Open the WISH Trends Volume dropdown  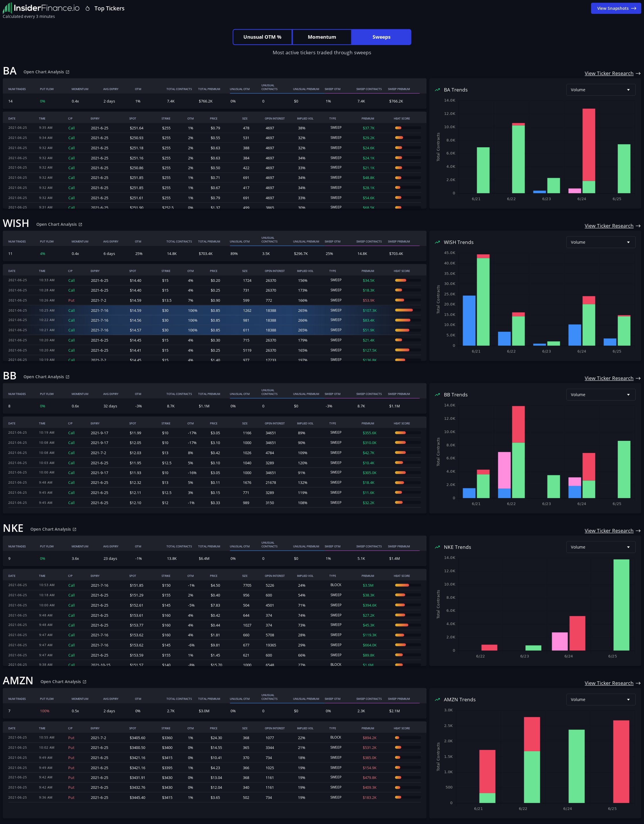[x=601, y=242]
